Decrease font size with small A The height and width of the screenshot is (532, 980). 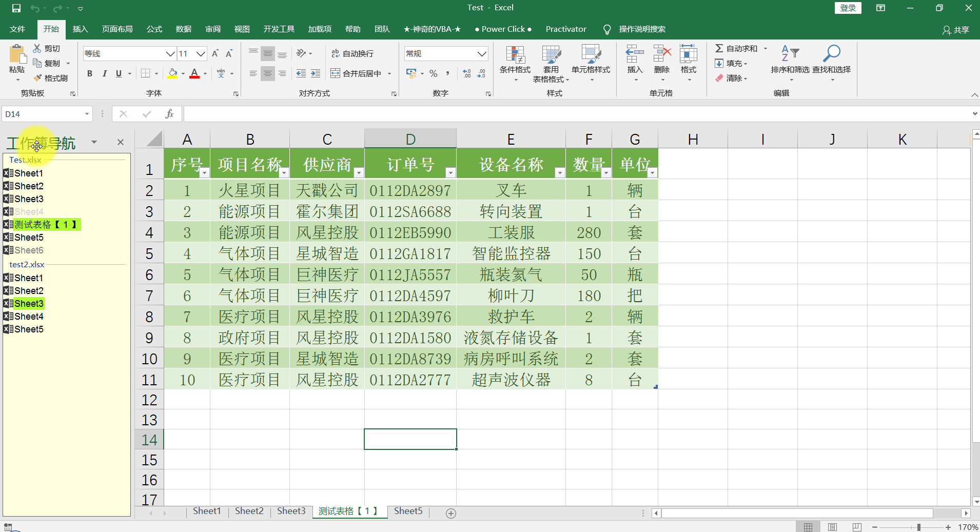click(x=229, y=53)
